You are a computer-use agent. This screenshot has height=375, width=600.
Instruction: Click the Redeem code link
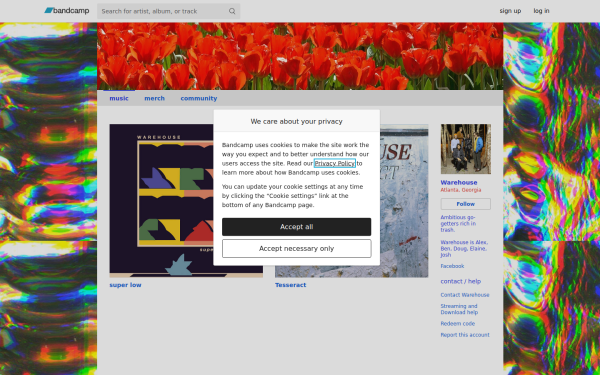(458, 324)
